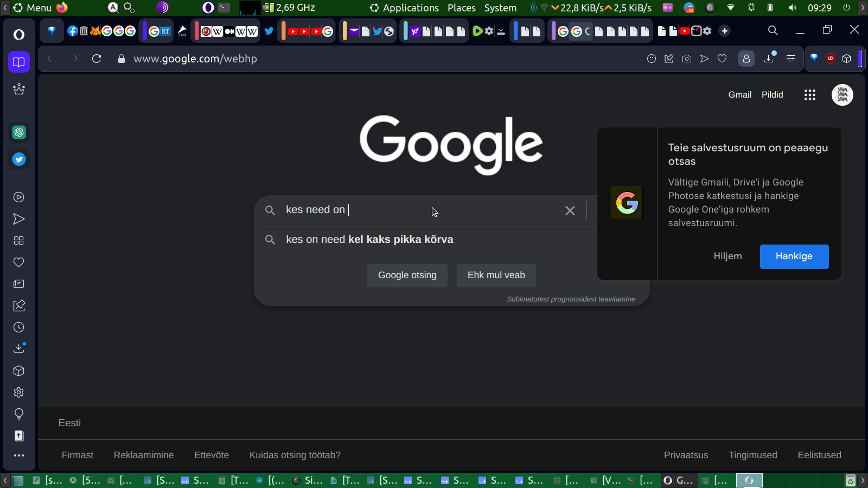Image resolution: width=868 pixels, height=488 pixels.
Task: Open Extensions cube in the sidebar
Action: click(x=19, y=371)
